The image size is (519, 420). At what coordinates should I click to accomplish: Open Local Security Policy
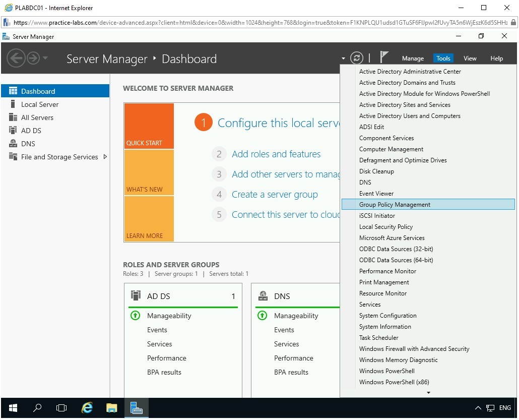pos(428,227)
